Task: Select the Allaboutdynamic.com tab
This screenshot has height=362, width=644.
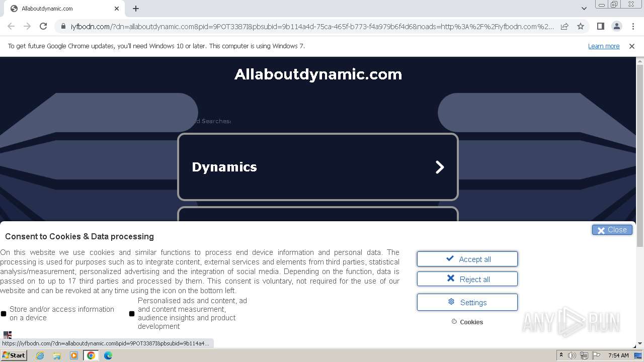Action: point(64,9)
